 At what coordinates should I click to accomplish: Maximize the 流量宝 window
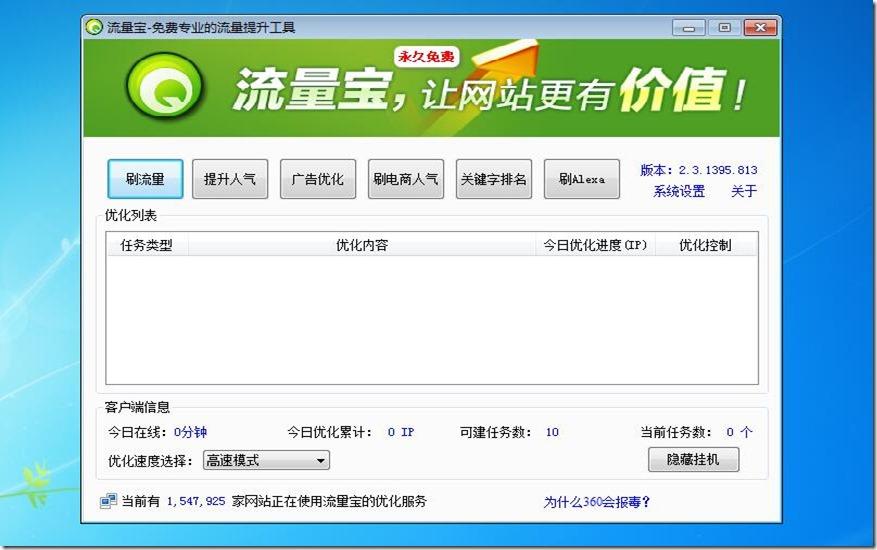click(x=724, y=27)
